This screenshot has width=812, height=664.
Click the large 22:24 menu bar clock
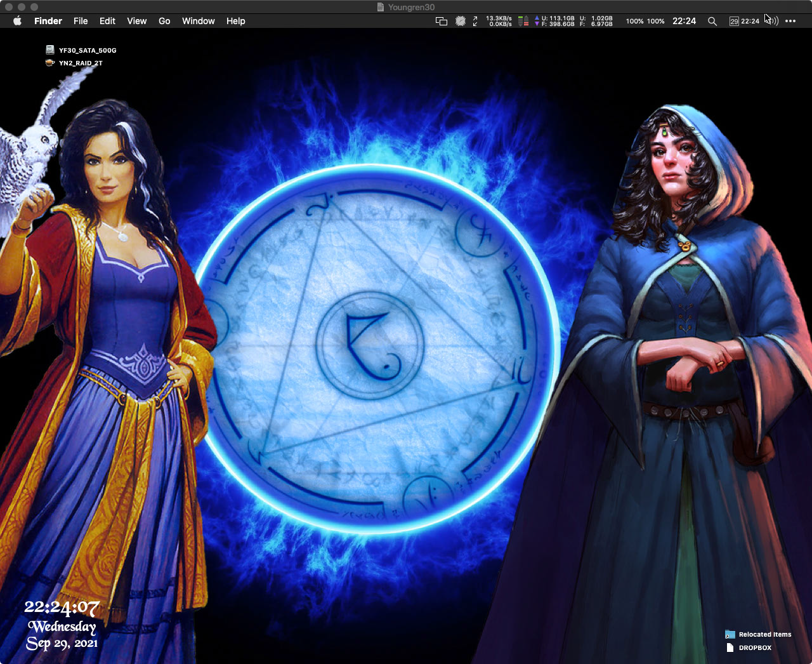(684, 21)
